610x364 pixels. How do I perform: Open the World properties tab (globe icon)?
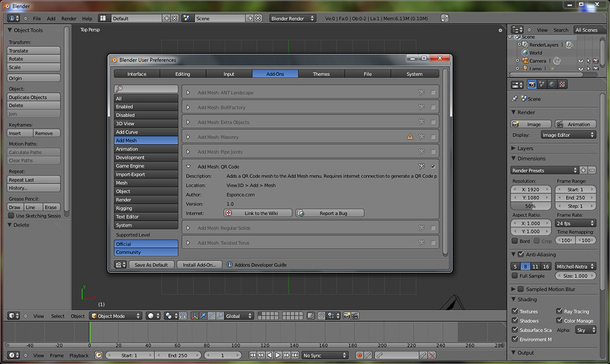click(x=552, y=84)
